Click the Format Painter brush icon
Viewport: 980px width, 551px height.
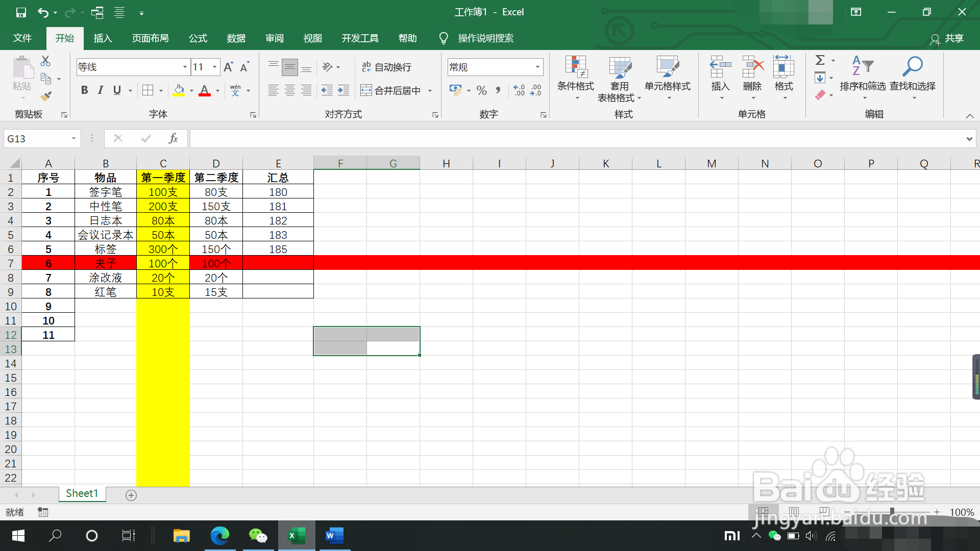pyautogui.click(x=46, y=96)
